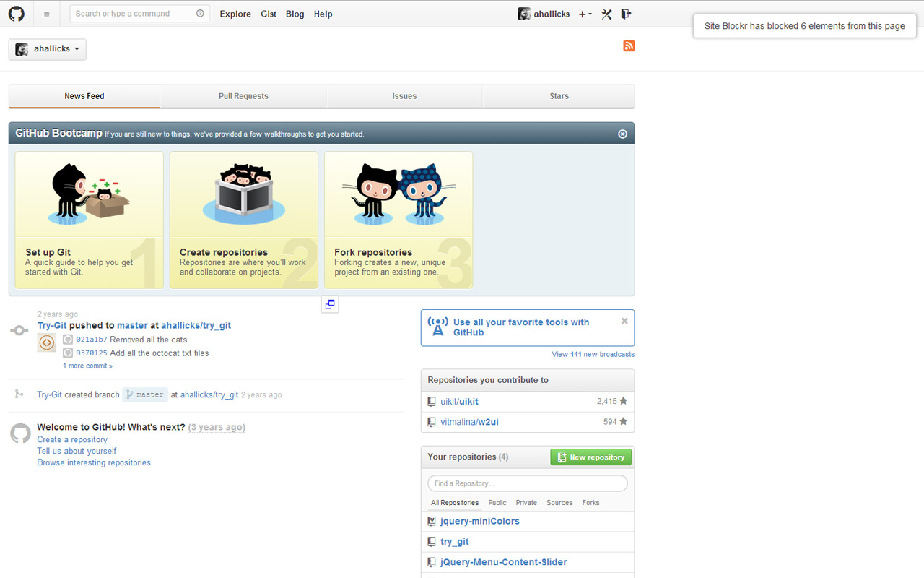Open commit 021a1b7 link
Screen dimensions: 924x578
pyautogui.click(x=92, y=340)
